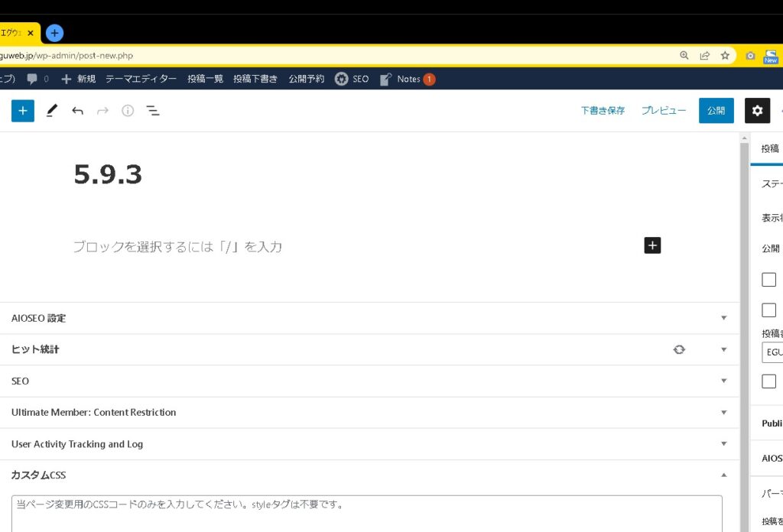Click the blue block inserter plus button
This screenshot has height=532, width=783.
pyautogui.click(x=23, y=111)
